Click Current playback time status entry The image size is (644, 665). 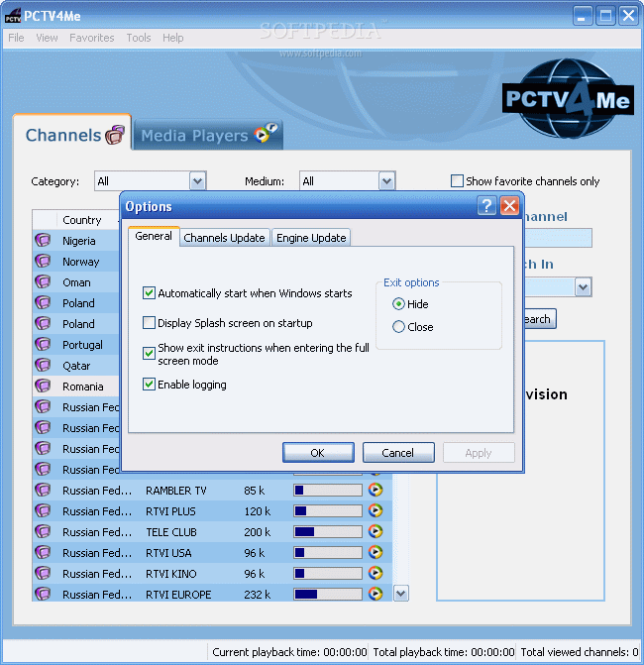[289, 652]
